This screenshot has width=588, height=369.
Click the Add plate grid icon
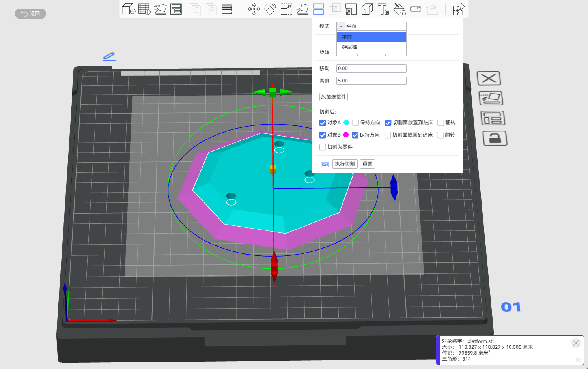click(144, 9)
